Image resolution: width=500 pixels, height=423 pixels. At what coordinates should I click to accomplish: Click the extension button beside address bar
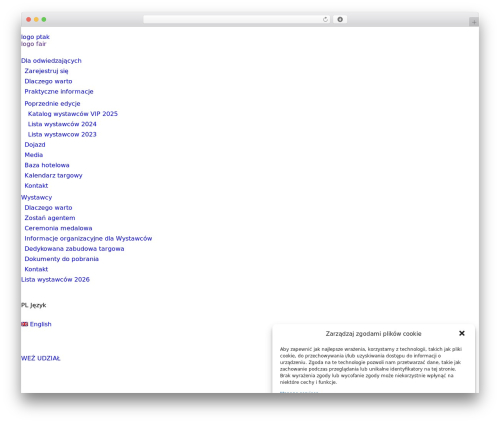pos(340,20)
